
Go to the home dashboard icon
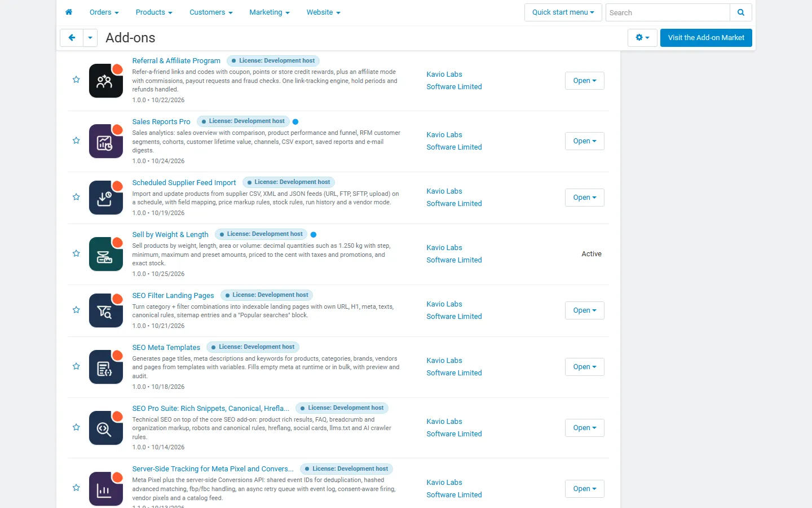pos(69,12)
